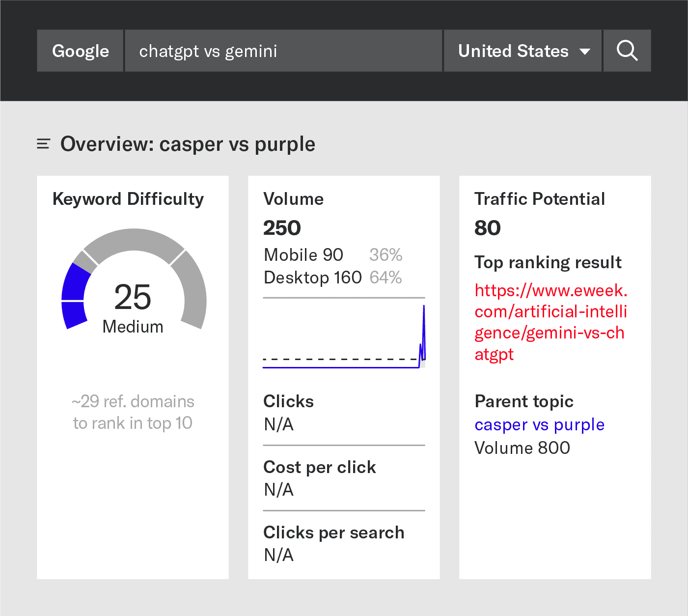
Task: Click the 'Medium' difficulty label
Action: [x=133, y=327]
